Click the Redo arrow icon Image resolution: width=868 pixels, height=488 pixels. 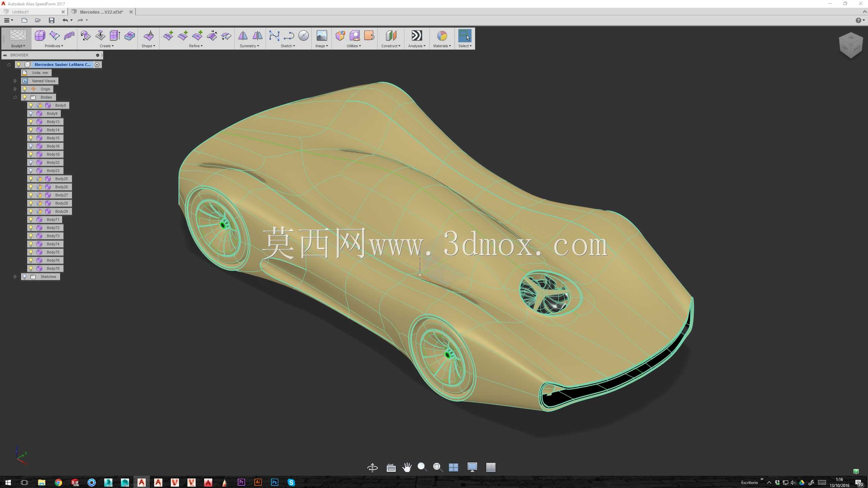[x=80, y=20]
